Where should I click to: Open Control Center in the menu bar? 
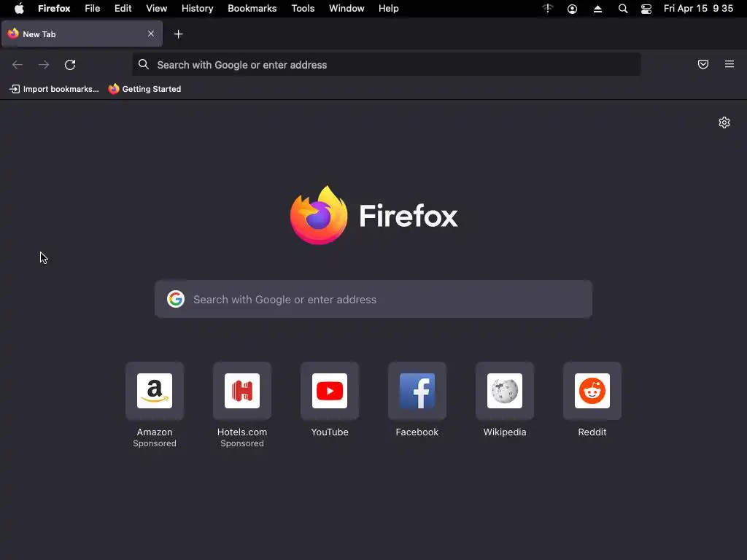tap(646, 9)
